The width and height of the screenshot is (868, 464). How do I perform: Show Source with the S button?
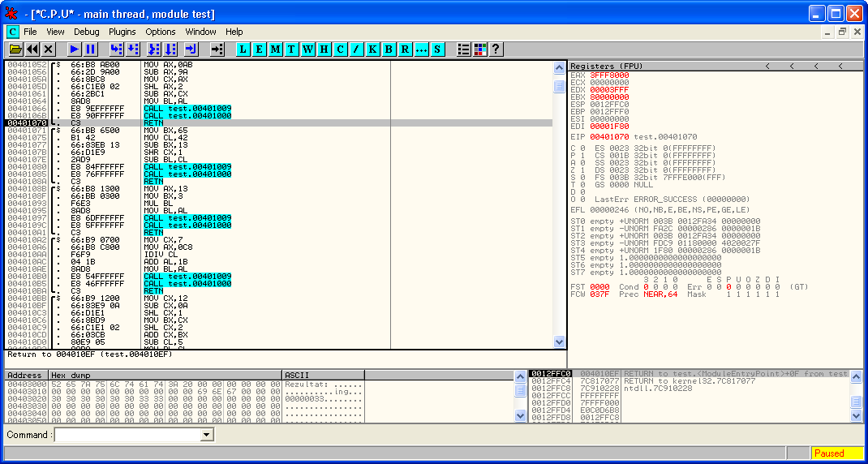[x=437, y=49]
